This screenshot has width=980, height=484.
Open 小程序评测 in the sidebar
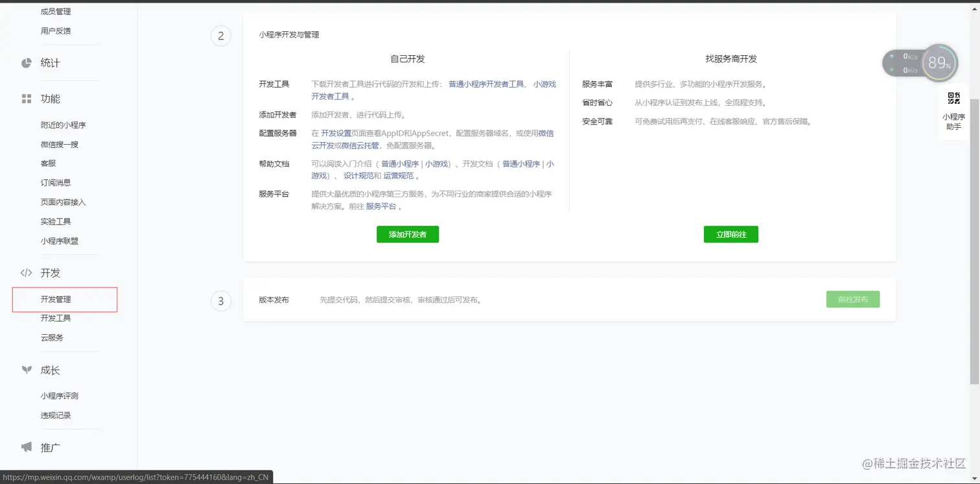point(60,396)
